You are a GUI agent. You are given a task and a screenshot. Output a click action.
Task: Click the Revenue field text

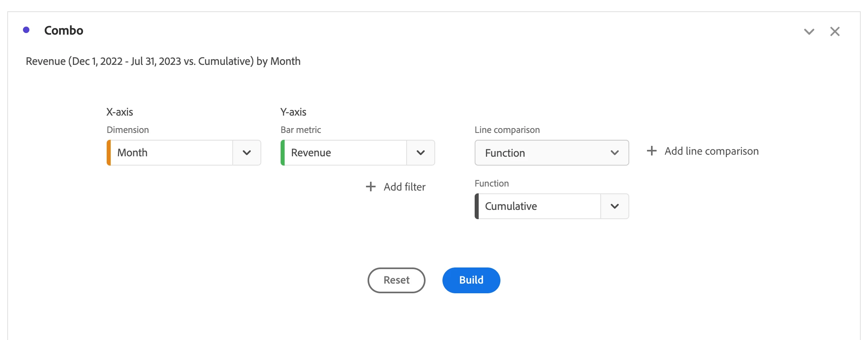311,153
